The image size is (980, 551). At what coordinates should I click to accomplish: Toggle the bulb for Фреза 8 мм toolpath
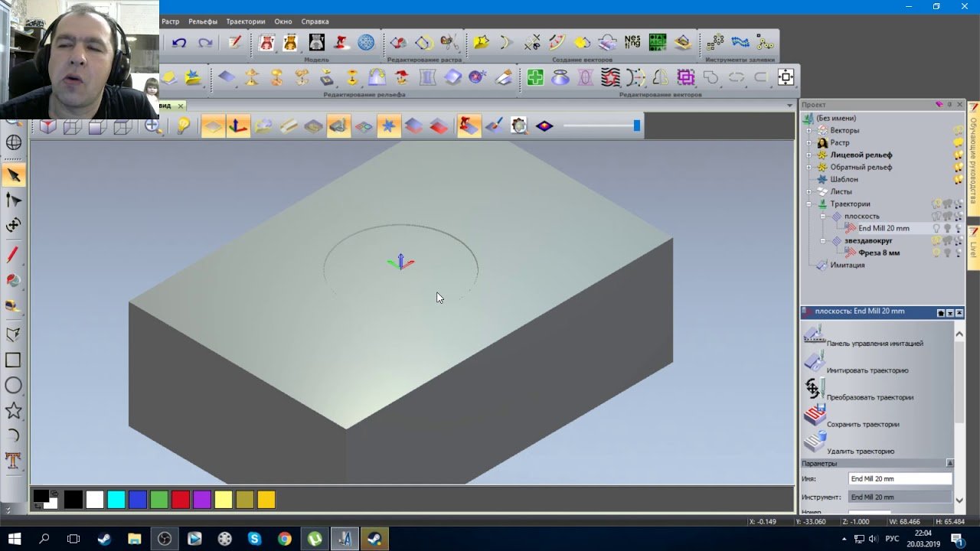point(936,253)
